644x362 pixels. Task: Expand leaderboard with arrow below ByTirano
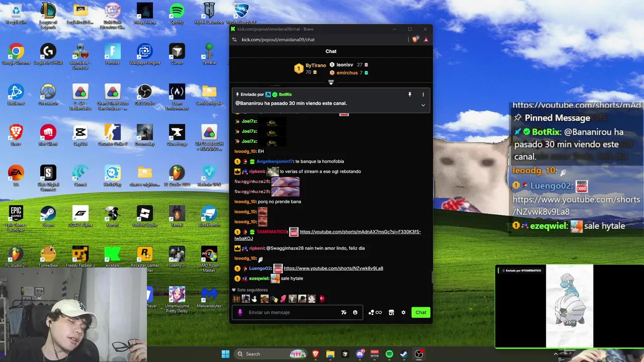(331, 82)
